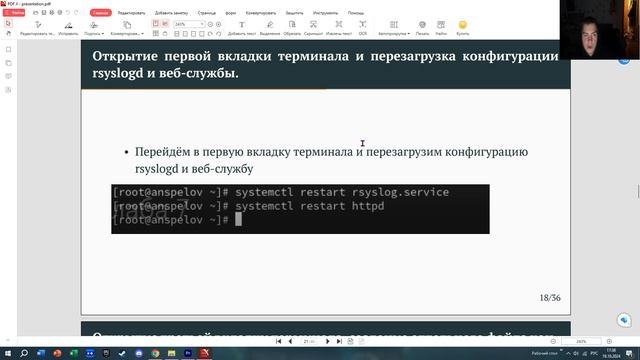This screenshot has height=360, width=640.
Task: Toggle the second red highlighted view mode button
Action: [165, 24]
